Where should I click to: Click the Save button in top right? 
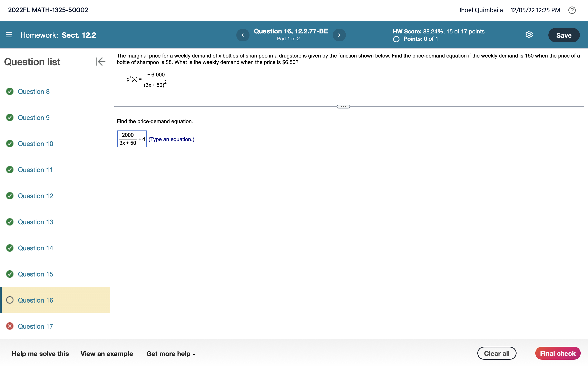pos(563,35)
